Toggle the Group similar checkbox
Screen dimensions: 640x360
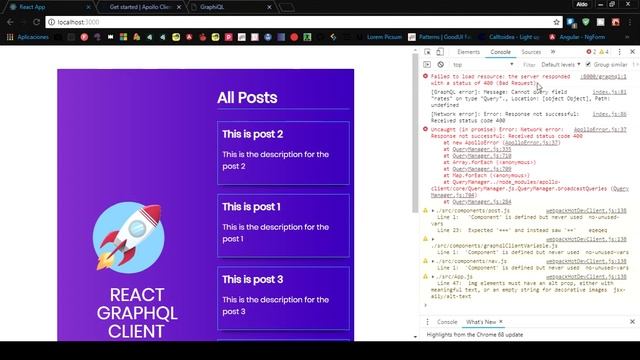(588, 64)
